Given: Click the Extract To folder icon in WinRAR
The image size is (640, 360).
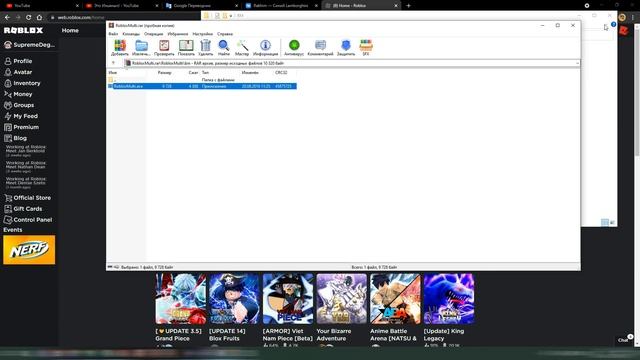Looking at the screenshot, I should pos(141,48).
